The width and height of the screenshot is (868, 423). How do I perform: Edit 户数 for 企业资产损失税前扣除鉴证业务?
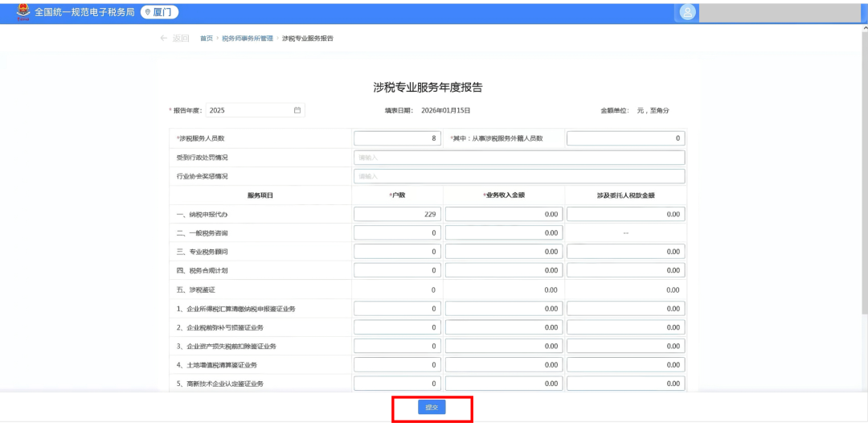click(x=398, y=346)
